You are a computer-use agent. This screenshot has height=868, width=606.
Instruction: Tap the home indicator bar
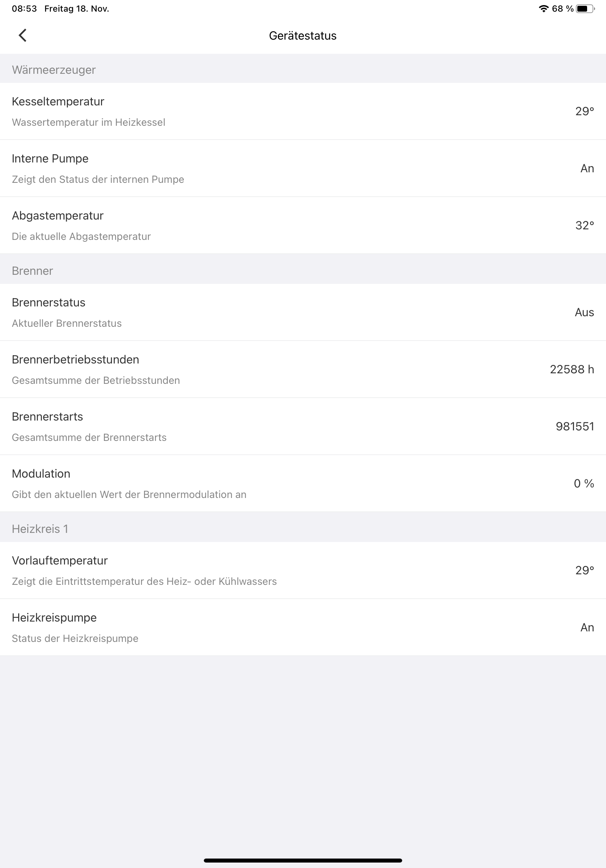coord(303,860)
